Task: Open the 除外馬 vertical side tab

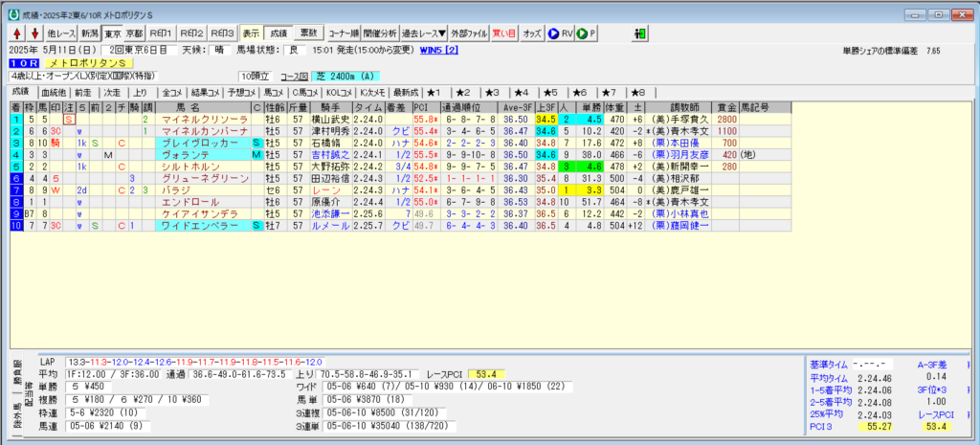Action: pyautogui.click(x=17, y=415)
